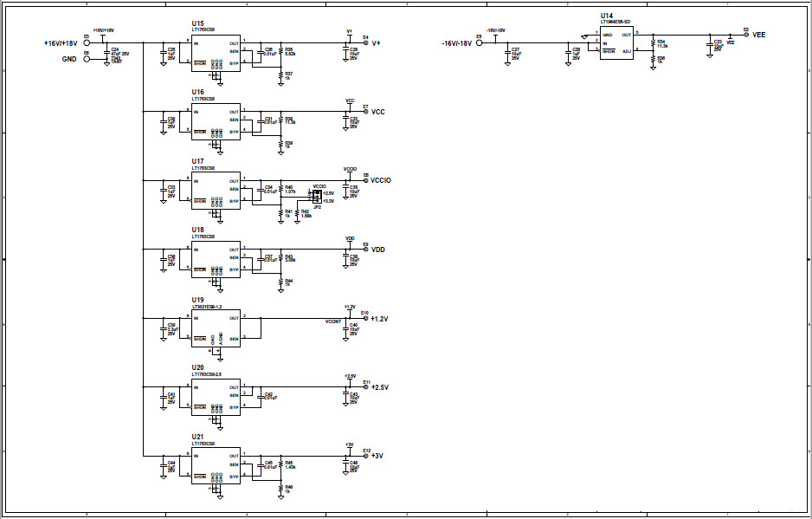
Task: Select the U19 LT3021ES8-1.2 regulator
Action: click(214, 329)
